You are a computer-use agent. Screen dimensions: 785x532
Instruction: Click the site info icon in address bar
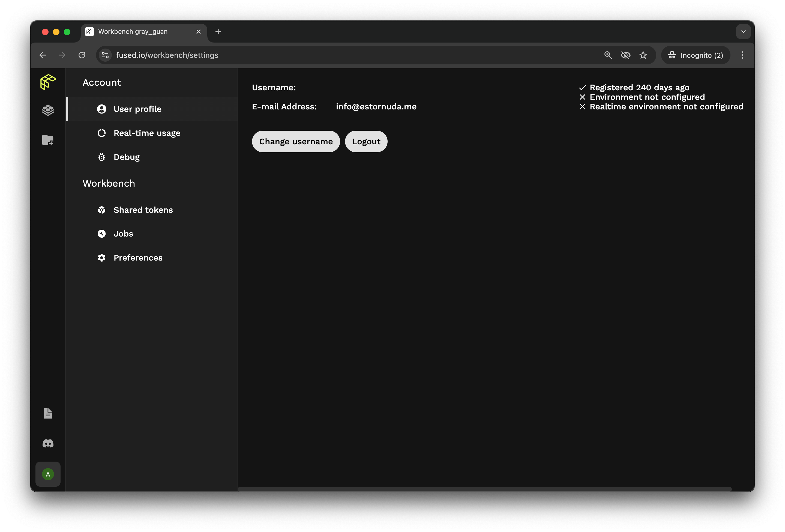105,55
